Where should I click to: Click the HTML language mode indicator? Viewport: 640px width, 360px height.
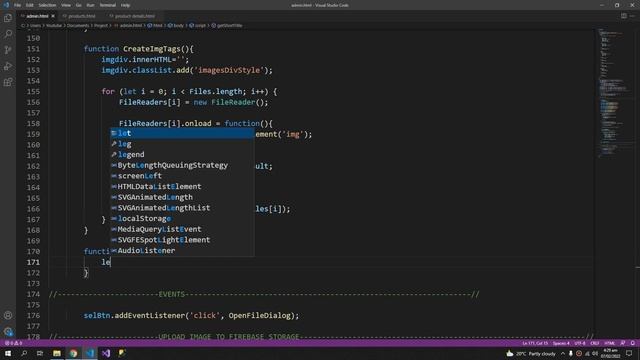click(609, 343)
